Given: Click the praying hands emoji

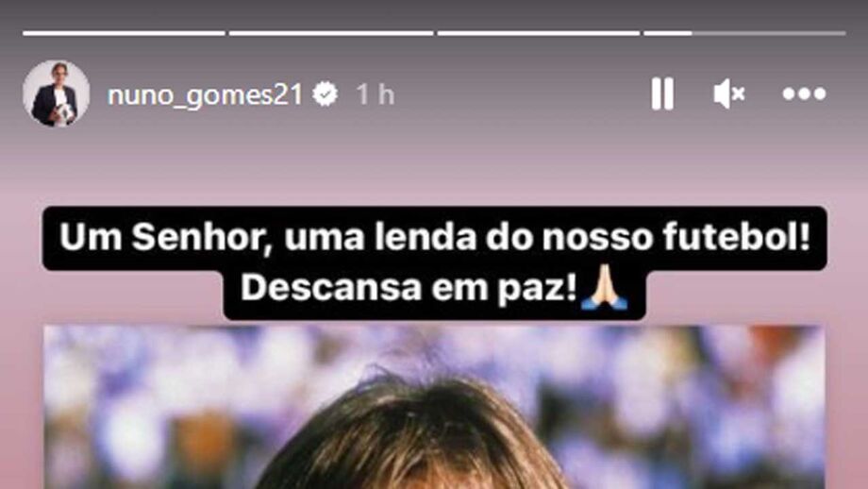Looking at the screenshot, I should 604,287.
